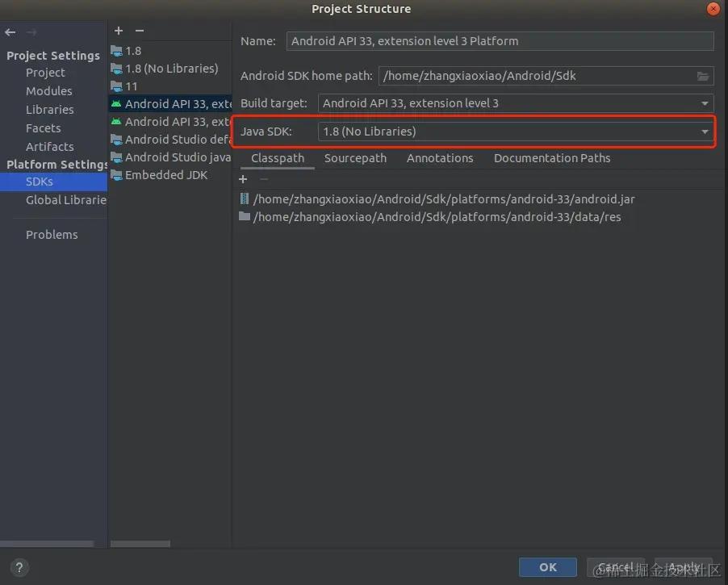Open help with question mark button
Viewport: 728px width, 585px height.
19,567
